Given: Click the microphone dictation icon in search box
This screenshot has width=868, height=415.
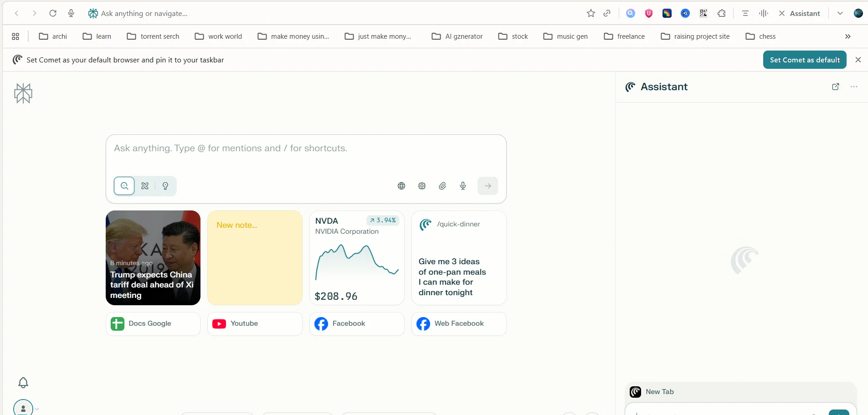Looking at the screenshot, I should click(463, 186).
